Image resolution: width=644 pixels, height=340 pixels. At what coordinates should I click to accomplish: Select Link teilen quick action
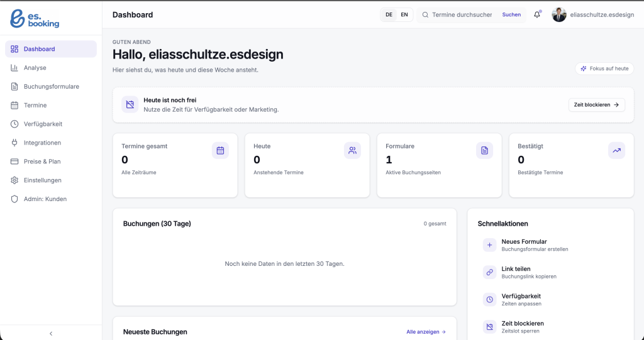tap(550, 272)
